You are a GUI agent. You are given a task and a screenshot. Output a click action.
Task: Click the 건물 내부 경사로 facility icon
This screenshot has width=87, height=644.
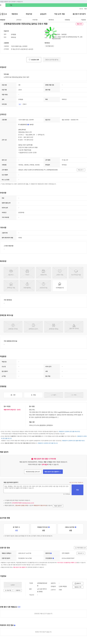[74, 327]
